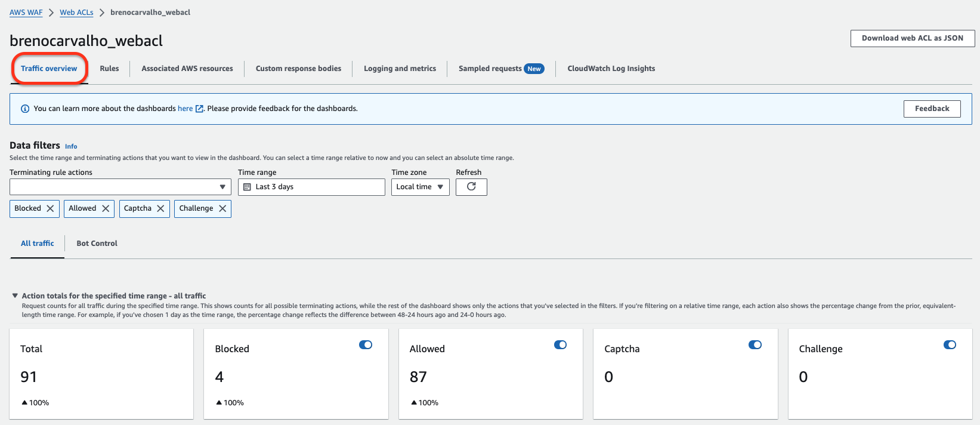
Task: Click the calendar icon in Time range
Action: pyautogui.click(x=248, y=187)
